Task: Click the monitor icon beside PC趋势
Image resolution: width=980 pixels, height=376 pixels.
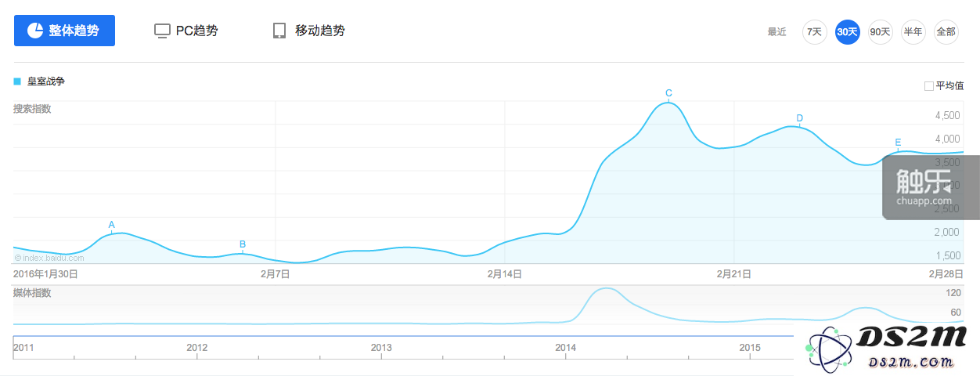Action: point(162,31)
